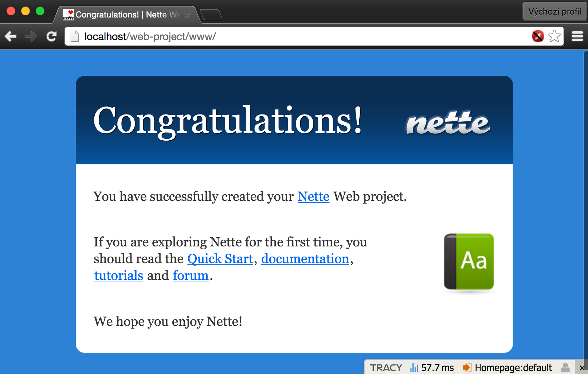Open the Tracy user identity panel icon

tap(565, 367)
